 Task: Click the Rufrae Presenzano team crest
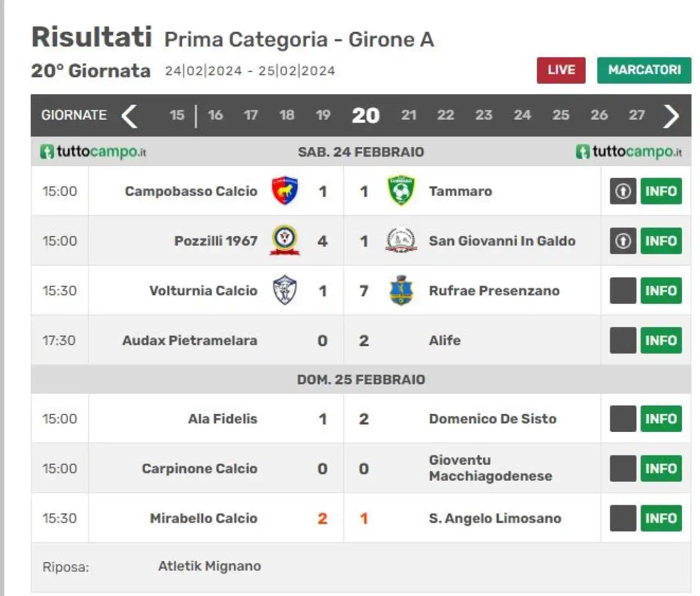[401, 290]
